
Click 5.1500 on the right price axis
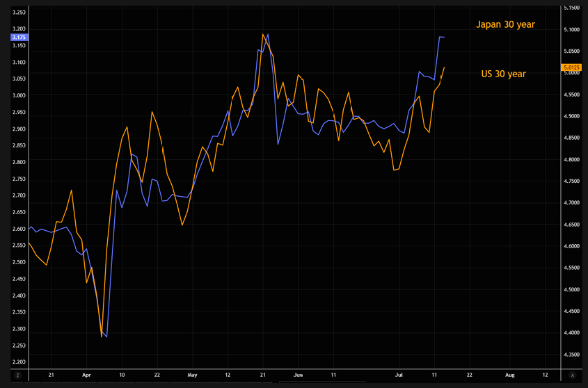571,8
